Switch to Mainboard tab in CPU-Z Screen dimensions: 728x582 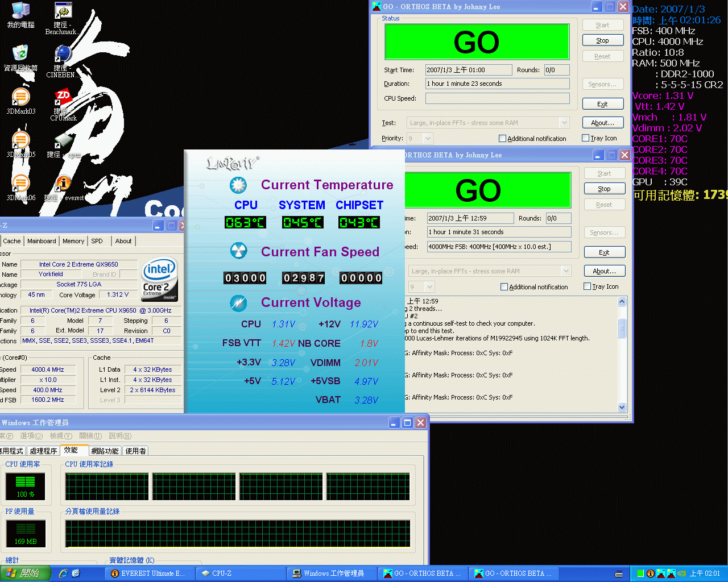pos(42,241)
